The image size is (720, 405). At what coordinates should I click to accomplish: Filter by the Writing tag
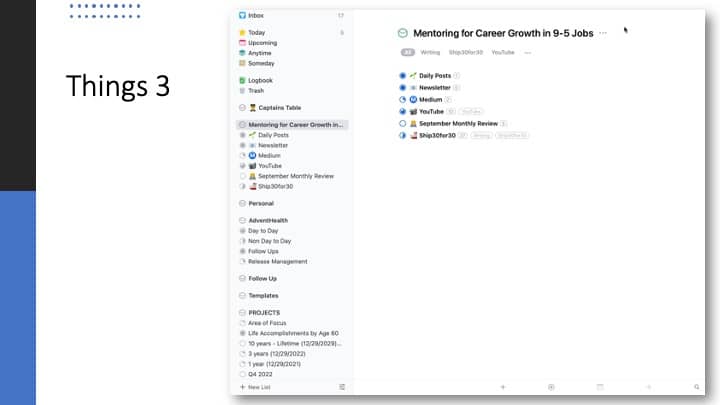click(x=430, y=52)
